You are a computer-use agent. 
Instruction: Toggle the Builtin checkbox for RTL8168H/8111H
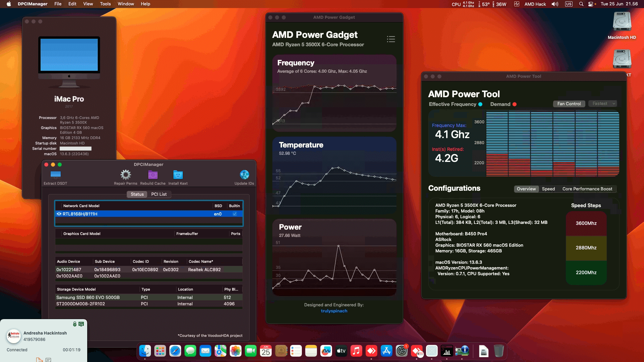pyautogui.click(x=235, y=214)
